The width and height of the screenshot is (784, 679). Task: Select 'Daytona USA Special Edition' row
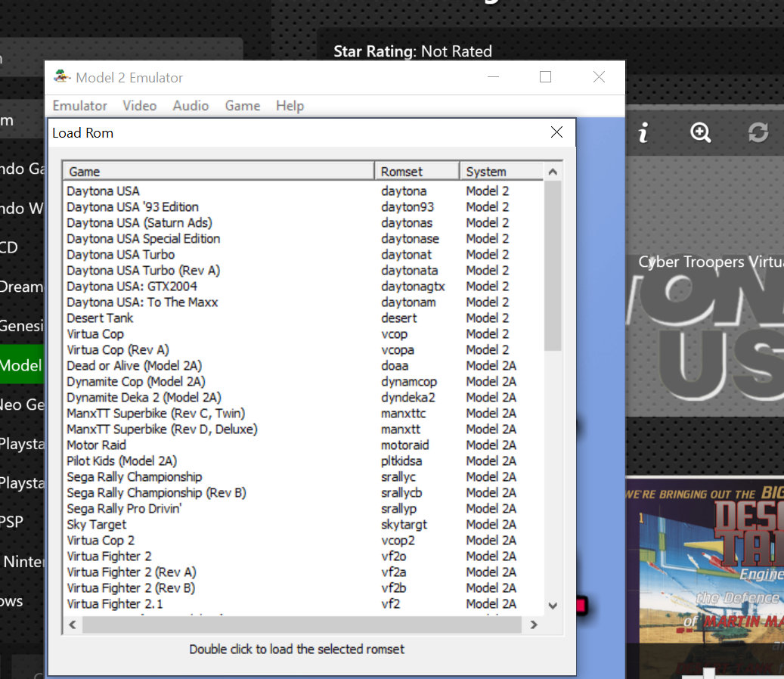pos(303,238)
